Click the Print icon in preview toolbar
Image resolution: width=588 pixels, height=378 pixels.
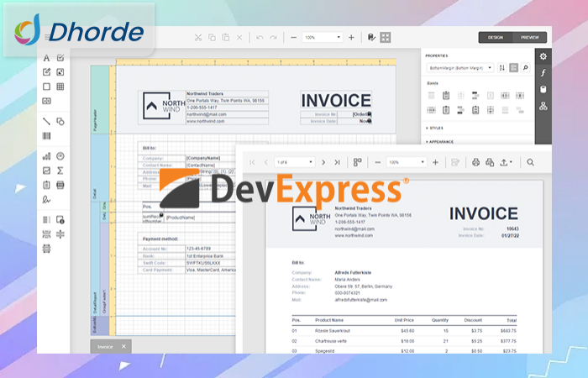476,162
